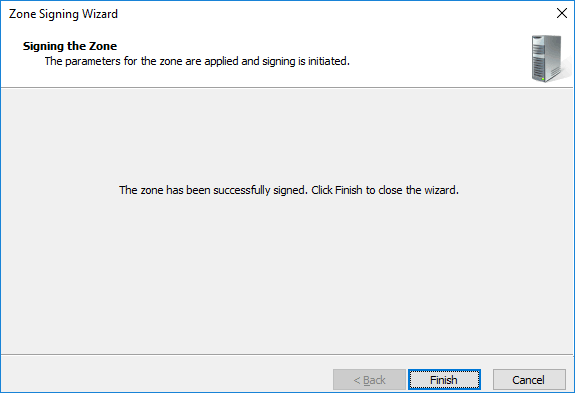
Task: Close the Zone Signing Wizard window
Action: point(561,14)
